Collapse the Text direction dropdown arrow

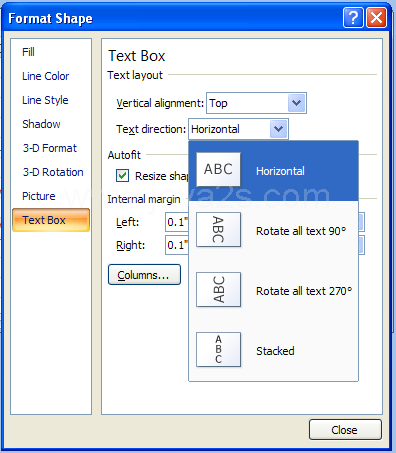(x=278, y=129)
